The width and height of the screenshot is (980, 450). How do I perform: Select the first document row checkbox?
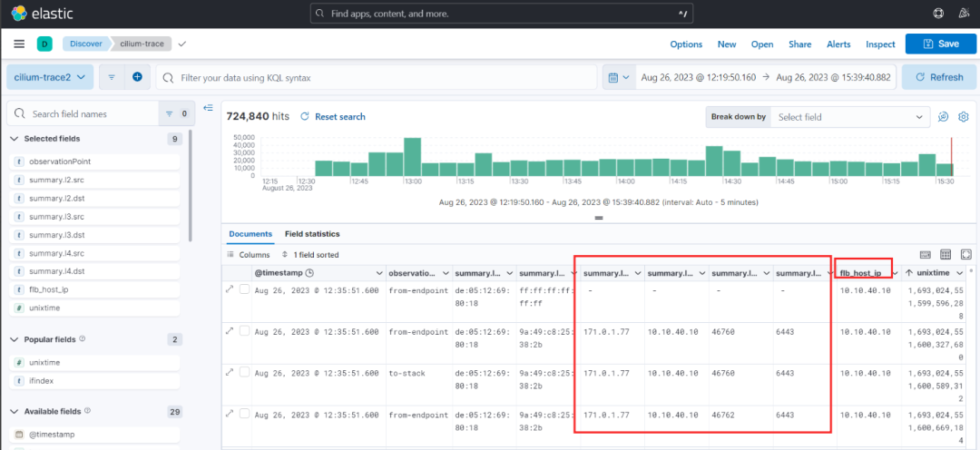(x=244, y=289)
